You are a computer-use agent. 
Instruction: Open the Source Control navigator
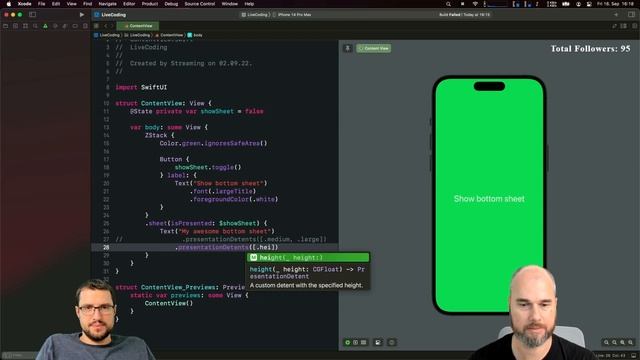tap(16, 26)
